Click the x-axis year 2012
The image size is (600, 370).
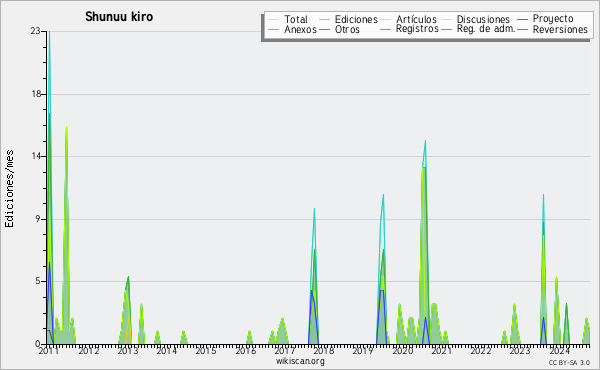[89, 351]
